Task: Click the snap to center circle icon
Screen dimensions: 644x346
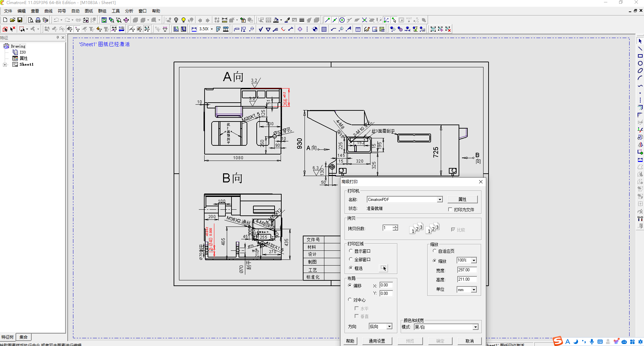Action: coord(342,20)
